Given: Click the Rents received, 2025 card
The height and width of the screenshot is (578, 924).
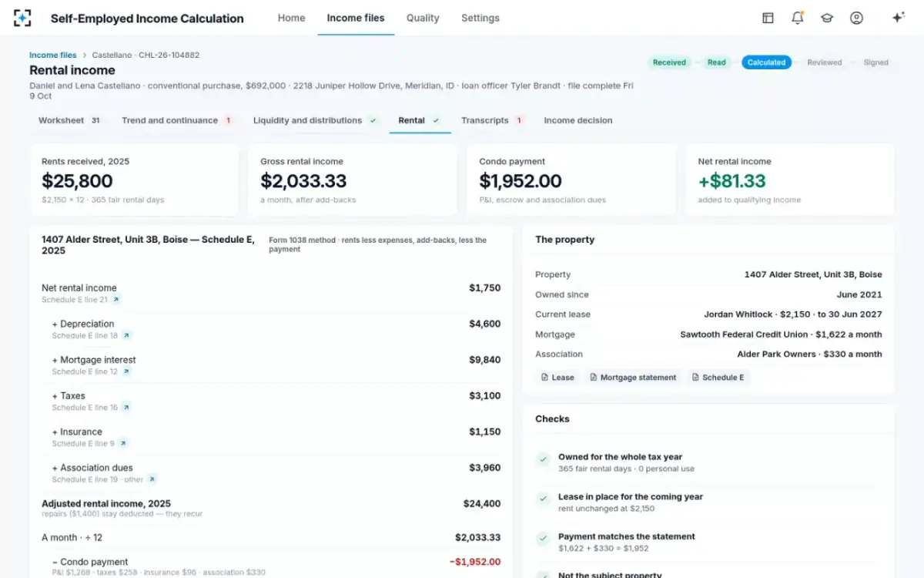Looking at the screenshot, I should click(x=134, y=180).
